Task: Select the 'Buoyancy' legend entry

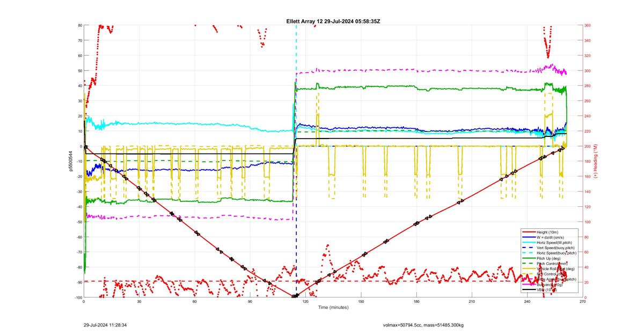Action: tap(550, 284)
